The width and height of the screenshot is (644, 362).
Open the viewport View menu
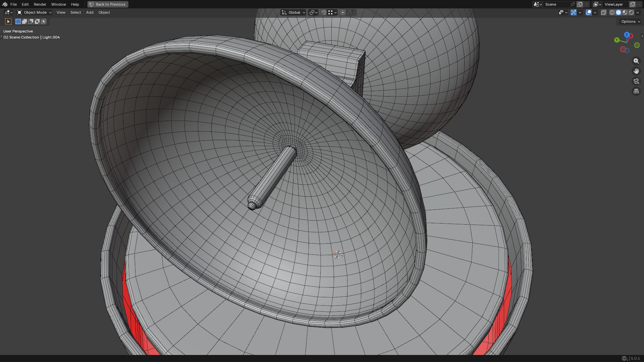coord(61,12)
